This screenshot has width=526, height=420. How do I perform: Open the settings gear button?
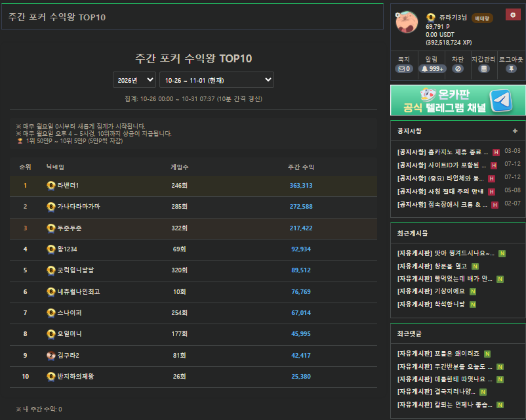513,15
